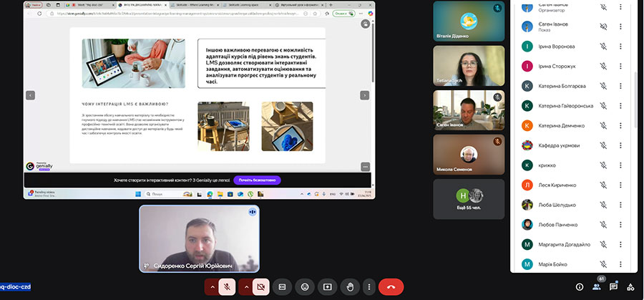Click muted mic icon for Катерина Демченко

tap(603, 125)
